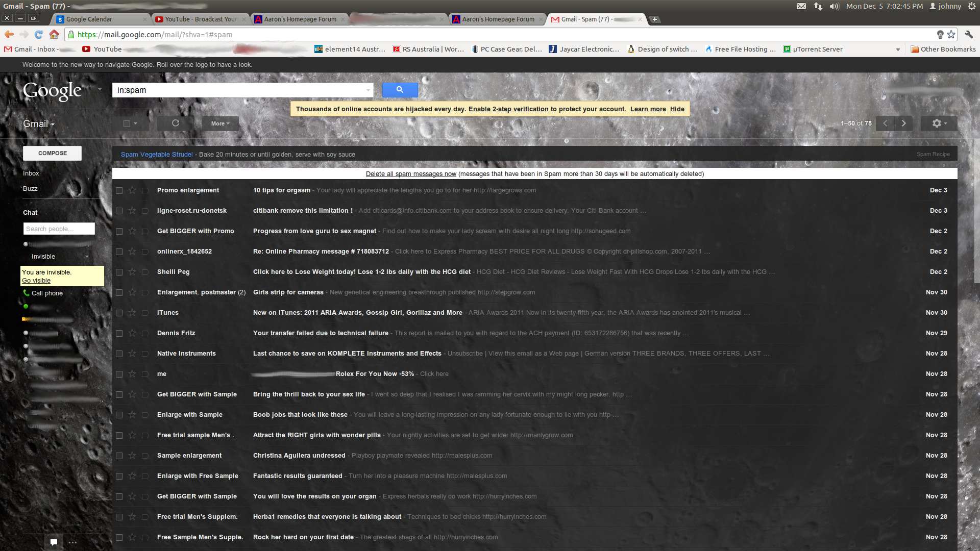Viewport: 980px width, 551px height.
Task: Click the Call phone icon
Action: pos(26,293)
